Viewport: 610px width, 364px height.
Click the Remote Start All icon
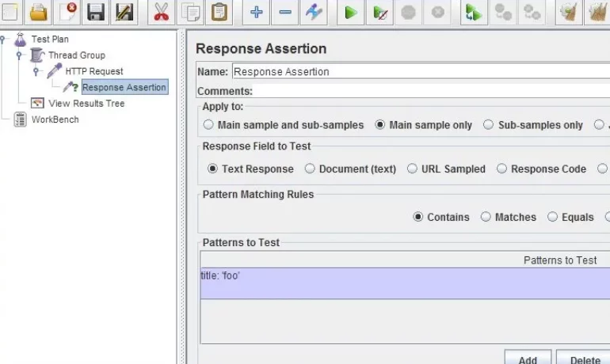[x=473, y=12]
